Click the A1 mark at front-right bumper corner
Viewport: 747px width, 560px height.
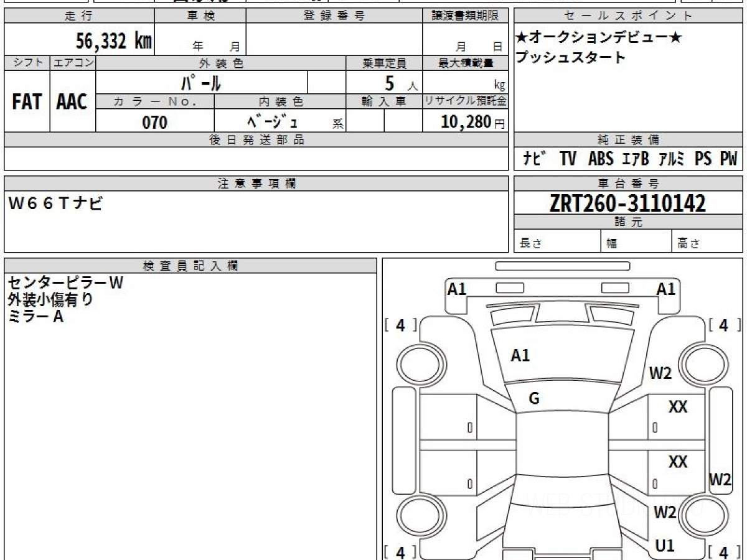(667, 289)
